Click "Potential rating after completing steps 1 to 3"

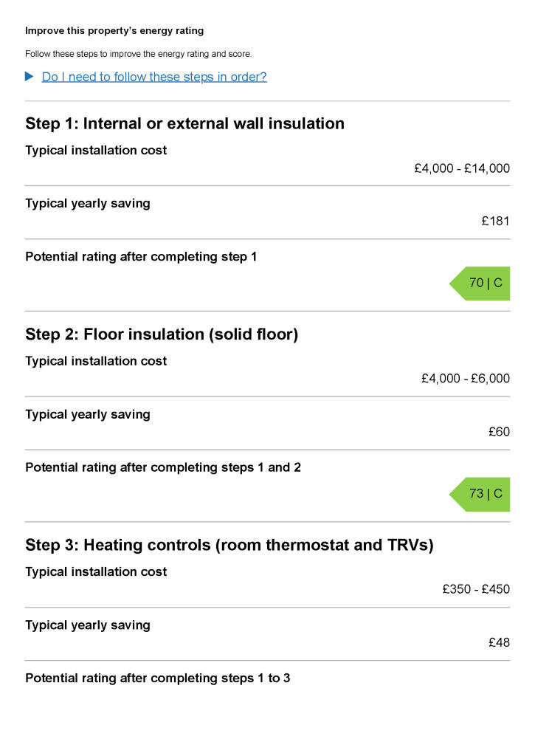click(x=157, y=678)
